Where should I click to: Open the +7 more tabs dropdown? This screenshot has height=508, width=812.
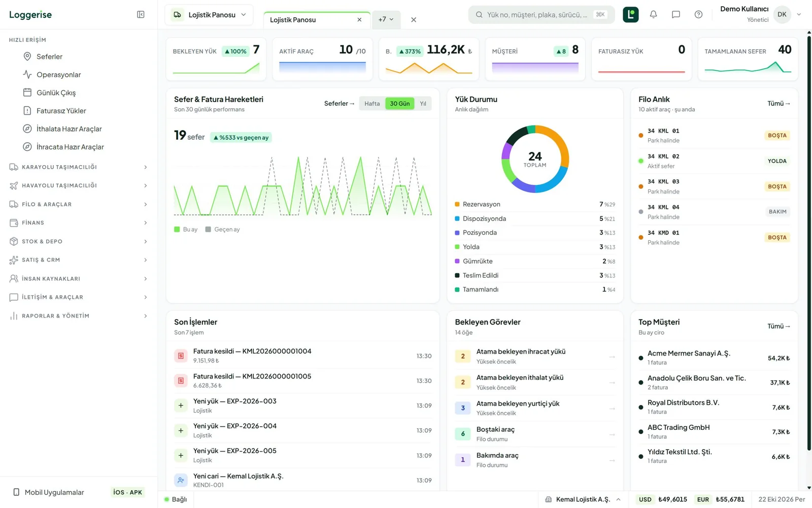(386, 19)
